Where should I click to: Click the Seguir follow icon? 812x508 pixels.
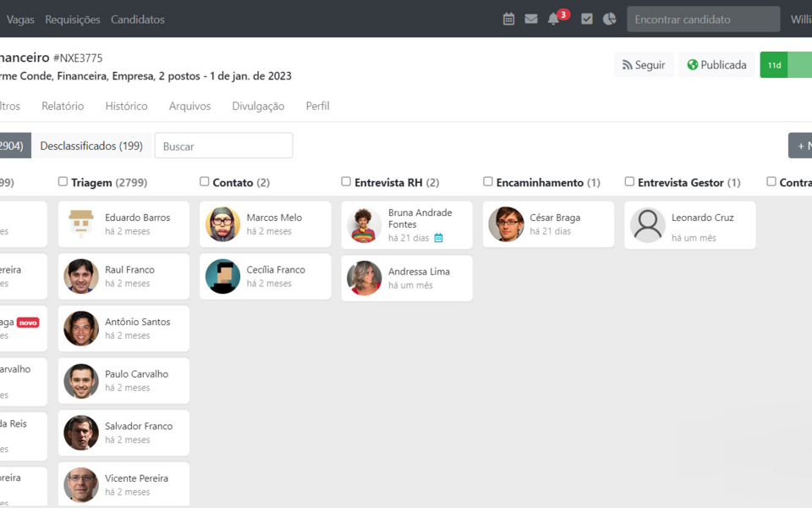[x=627, y=64]
